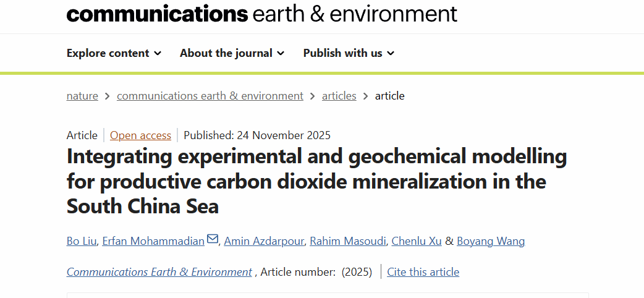644x298 pixels.
Task: Open Rahim Masoudi author link
Action: point(348,241)
